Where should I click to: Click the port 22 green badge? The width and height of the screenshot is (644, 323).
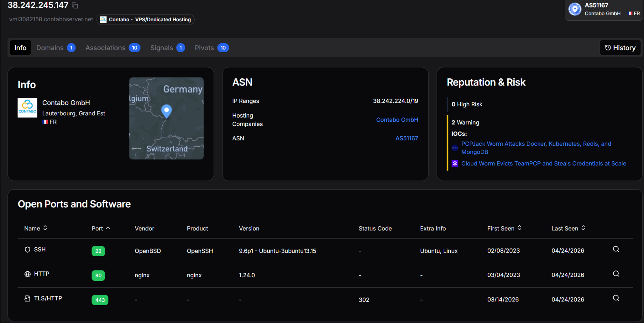coord(98,251)
